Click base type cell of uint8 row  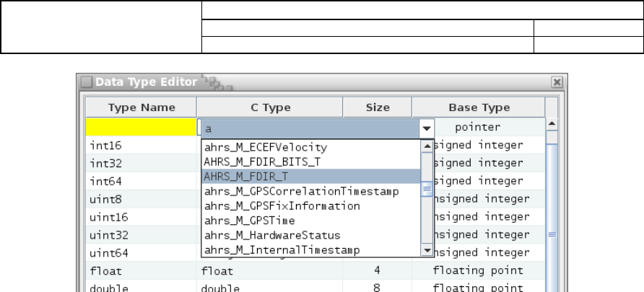[x=489, y=199]
